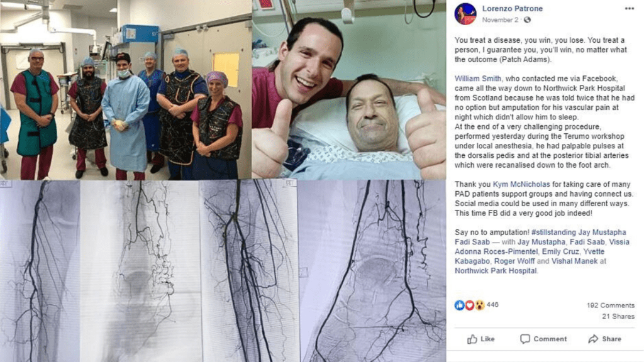Share the post using Share button
This screenshot has width=644, height=362.
coord(604,339)
